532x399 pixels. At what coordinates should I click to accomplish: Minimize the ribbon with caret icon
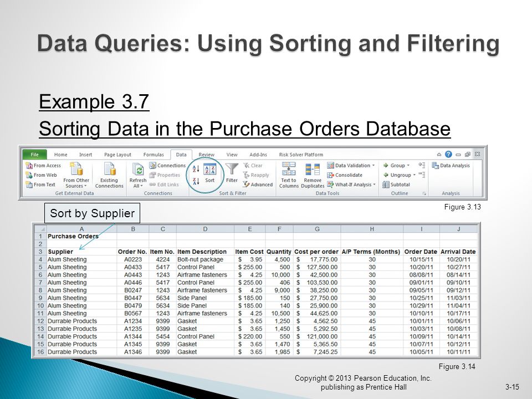(x=439, y=155)
